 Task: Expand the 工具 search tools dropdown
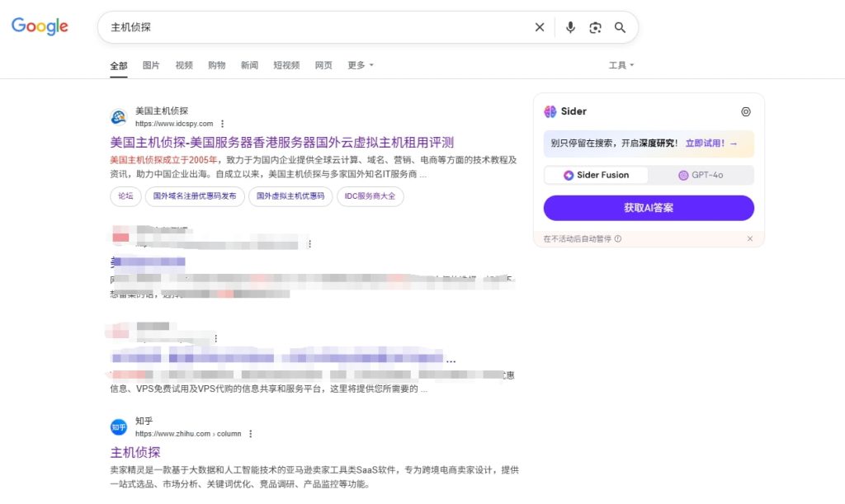(619, 64)
